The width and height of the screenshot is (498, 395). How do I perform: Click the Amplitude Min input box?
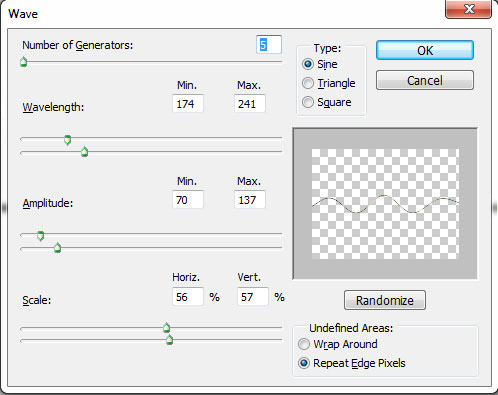click(x=188, y=200)
